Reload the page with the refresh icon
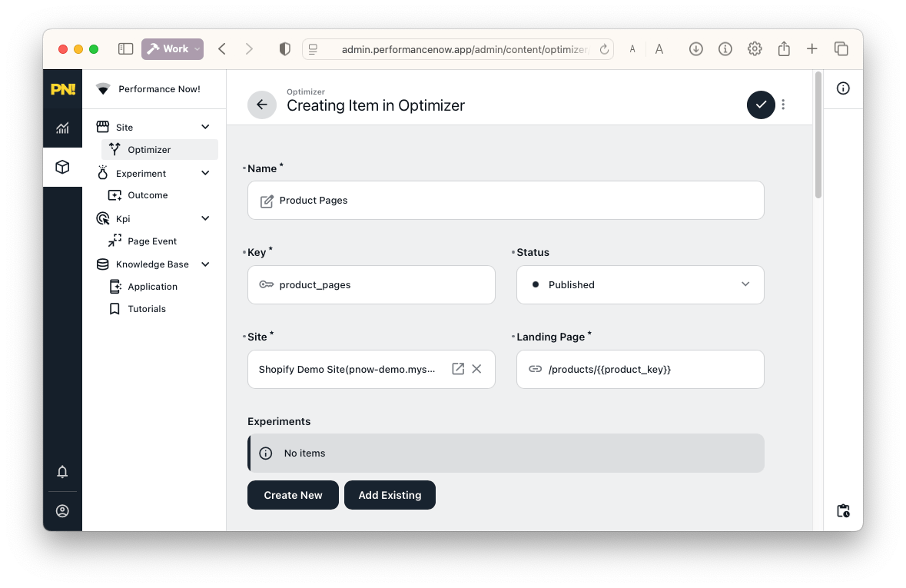The image size is (906, 588). (605, 49)
